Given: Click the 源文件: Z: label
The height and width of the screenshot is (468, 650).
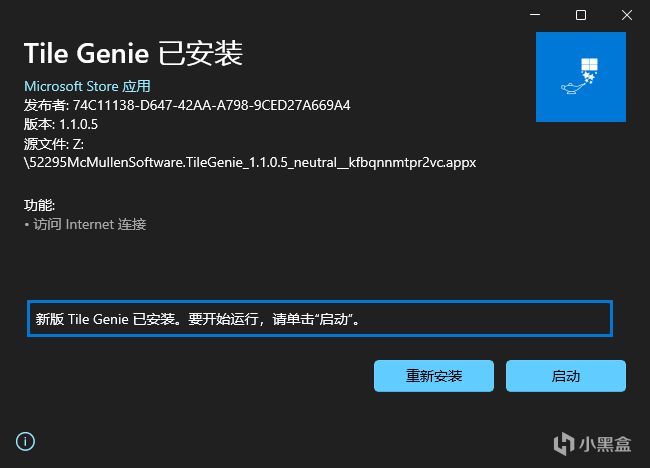Looking at the screenshot, I should click(54, 144).
